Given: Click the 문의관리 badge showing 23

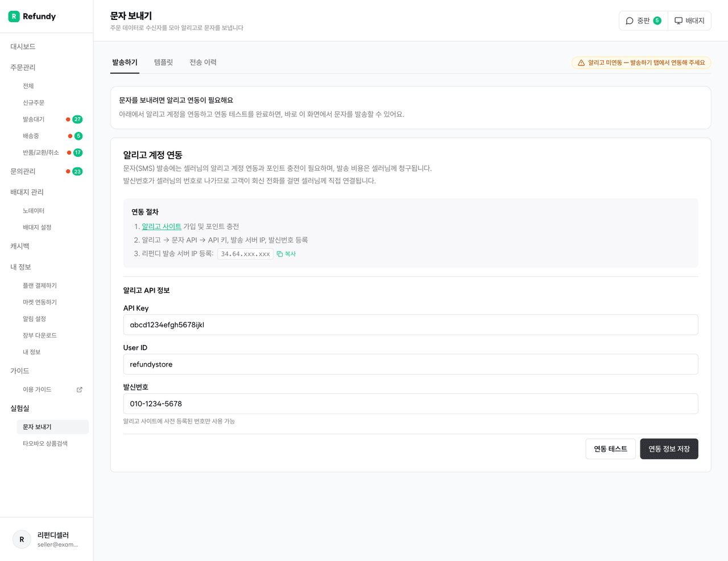Looking at the screenshot, I should click(x=77, y=171).
